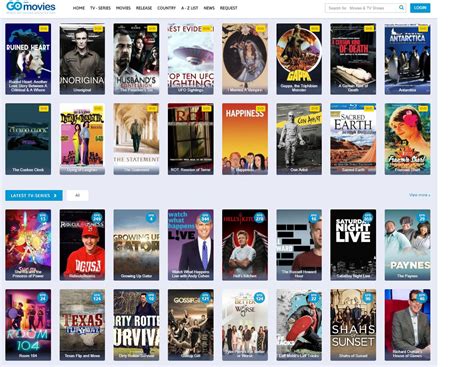Open the Dying of Laughter poster
Image resolution: width=474 pixels, height=367 pixels.
[x=82, y=139]
